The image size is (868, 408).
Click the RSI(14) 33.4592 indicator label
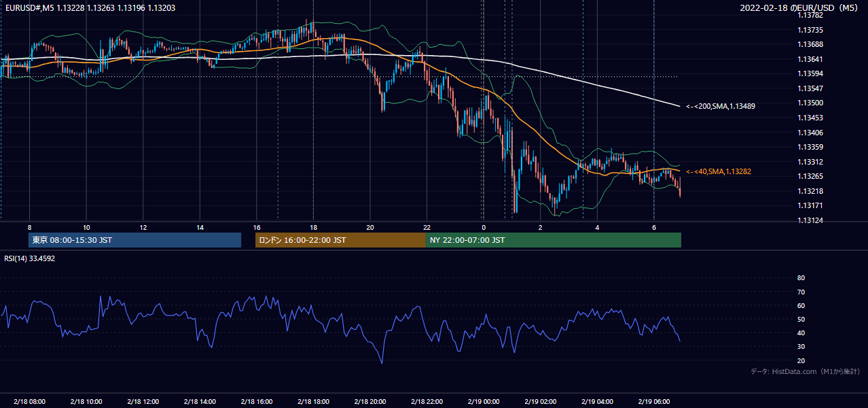30,258
